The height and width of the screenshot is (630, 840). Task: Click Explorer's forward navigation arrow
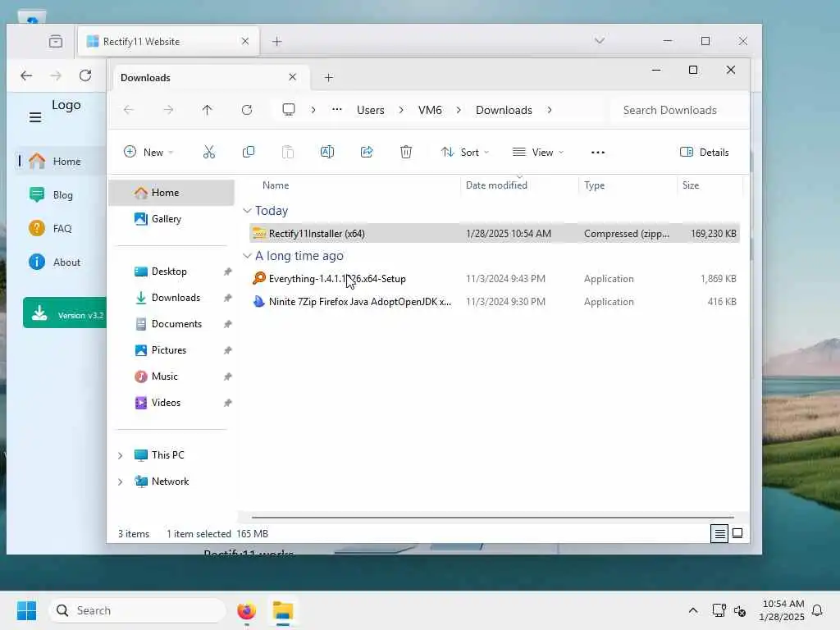(x=168, y=110)
